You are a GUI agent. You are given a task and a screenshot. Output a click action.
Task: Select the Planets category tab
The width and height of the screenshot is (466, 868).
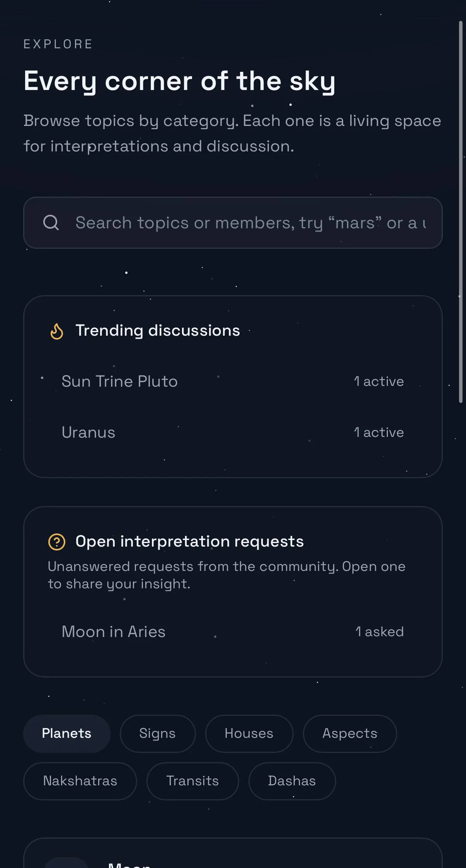point(67,734)
